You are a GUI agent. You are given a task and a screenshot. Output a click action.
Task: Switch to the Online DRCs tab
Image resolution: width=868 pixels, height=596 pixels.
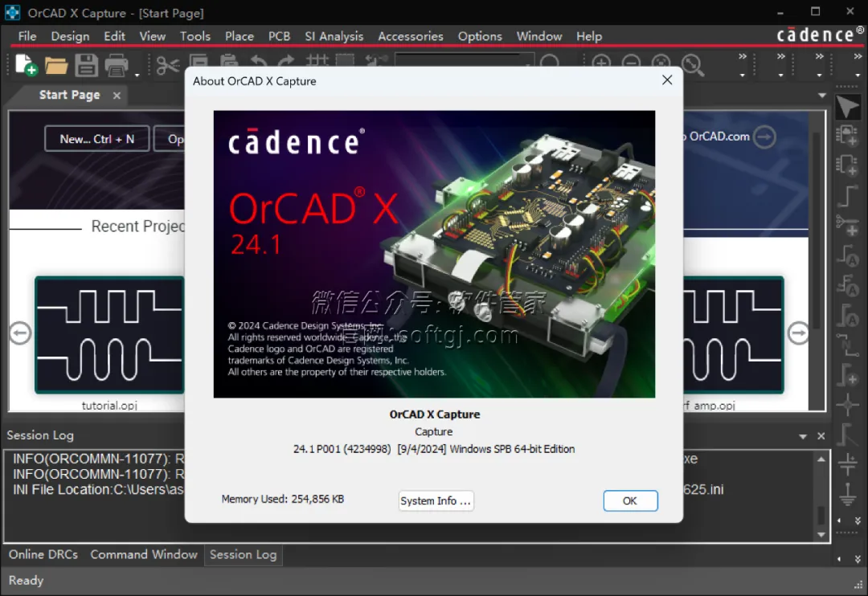tap(43, 554)
